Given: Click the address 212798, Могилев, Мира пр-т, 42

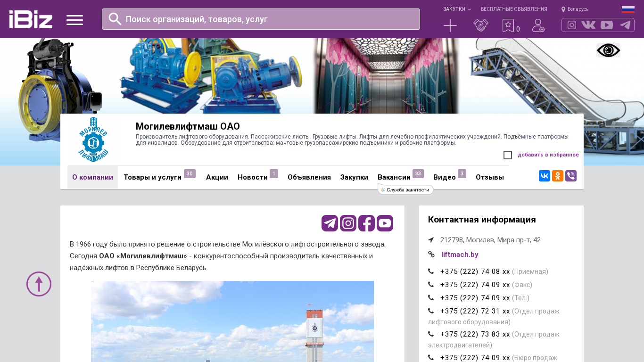Looking at the screenshot, I should [490, 240].
